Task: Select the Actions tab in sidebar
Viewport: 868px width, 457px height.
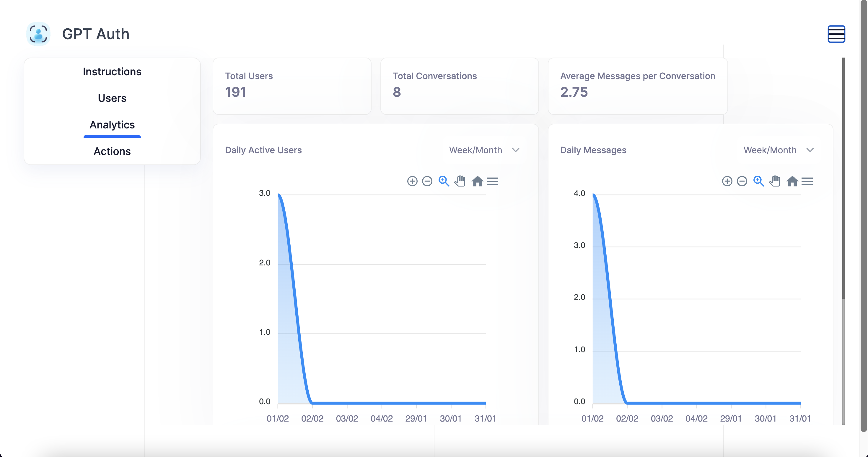Action: [x=112, y=151]
